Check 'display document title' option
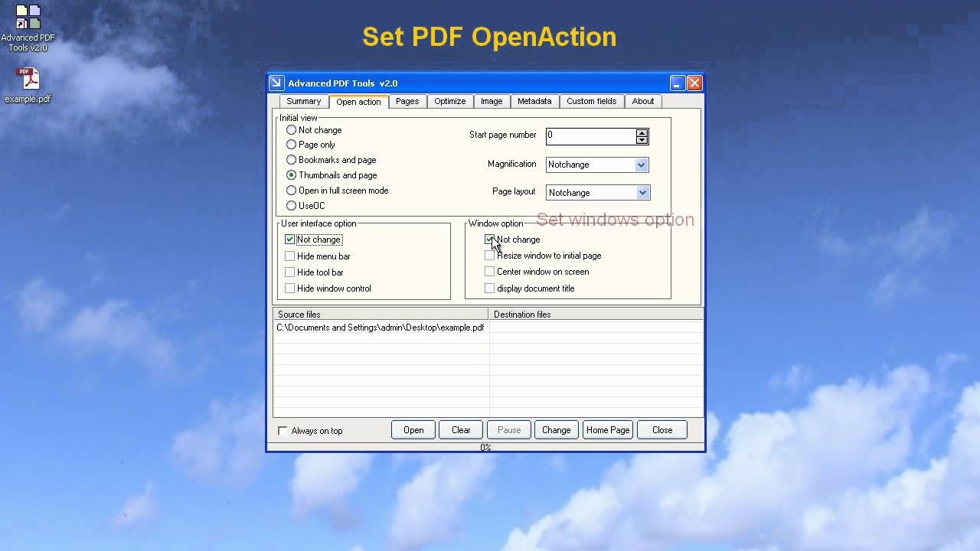 click(490, 289)
